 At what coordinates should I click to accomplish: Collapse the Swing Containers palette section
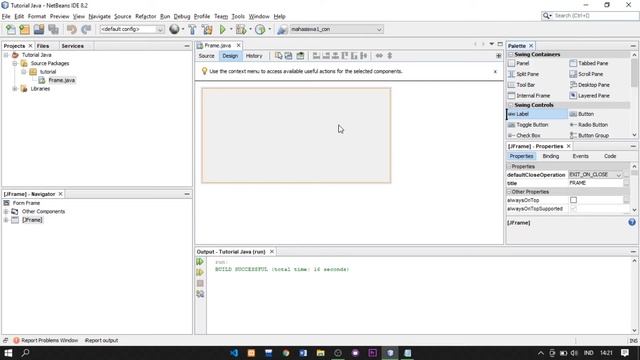[x=510, y=54]
